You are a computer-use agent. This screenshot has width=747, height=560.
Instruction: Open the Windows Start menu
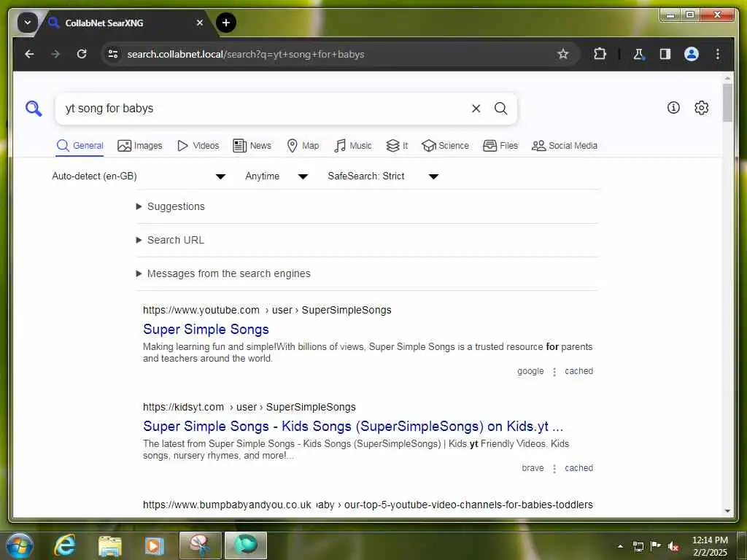coord(20,545)
